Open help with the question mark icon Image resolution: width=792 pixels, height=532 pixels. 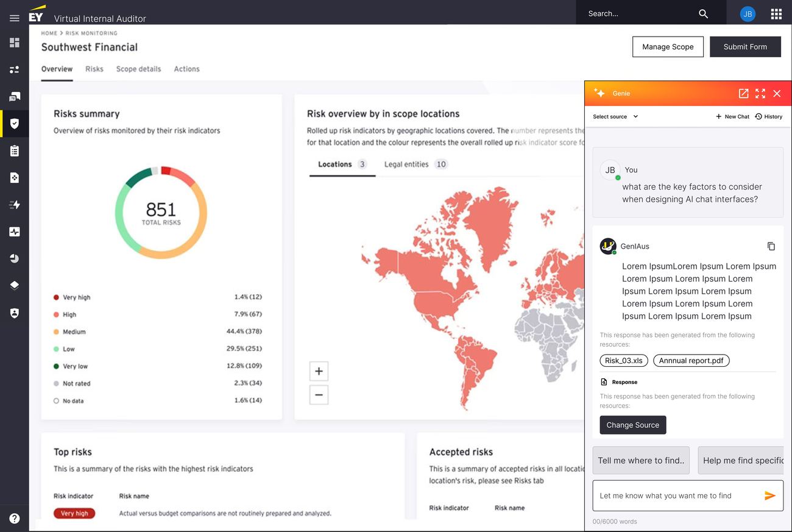15,519
